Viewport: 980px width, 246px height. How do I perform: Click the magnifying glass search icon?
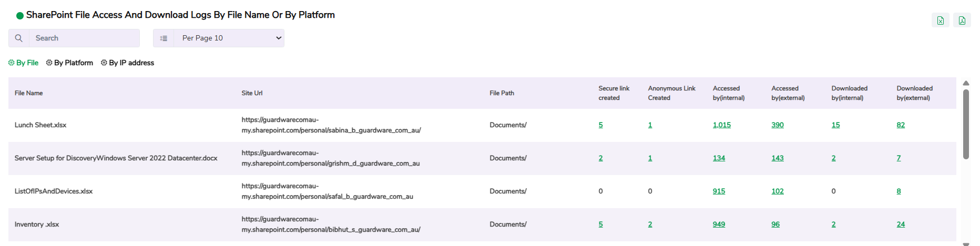tap(19, 38)
